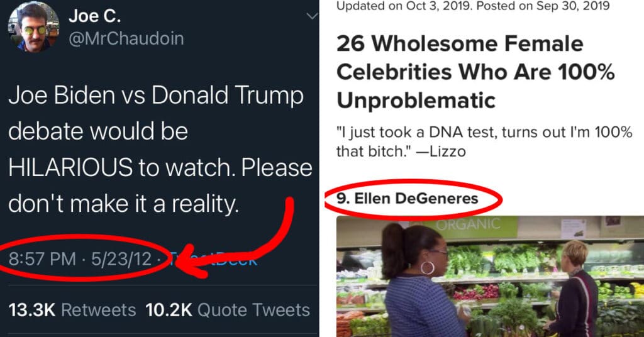View the 13.3K Retweets list
Viewport: 644px width, 337px height.
pyautogui.click(x=72, y=309)
